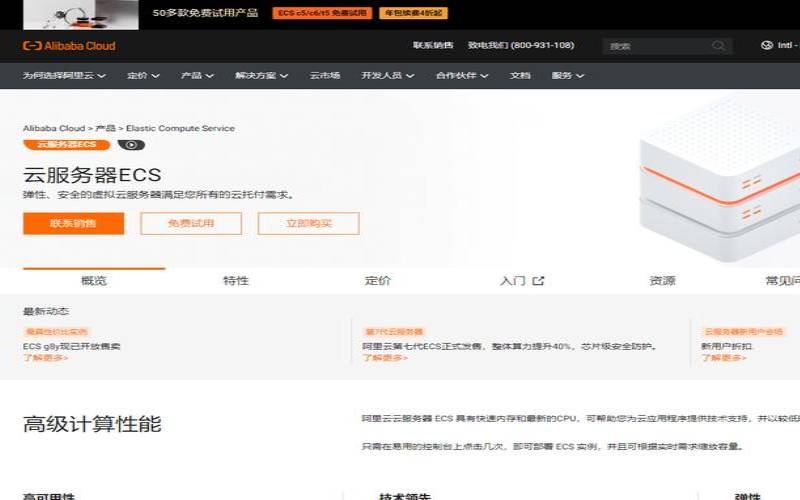This screenshot has height=500, width=800.
Task: Click the search magnifier icon
Action: pyautogui.click(x=718, y=46)
